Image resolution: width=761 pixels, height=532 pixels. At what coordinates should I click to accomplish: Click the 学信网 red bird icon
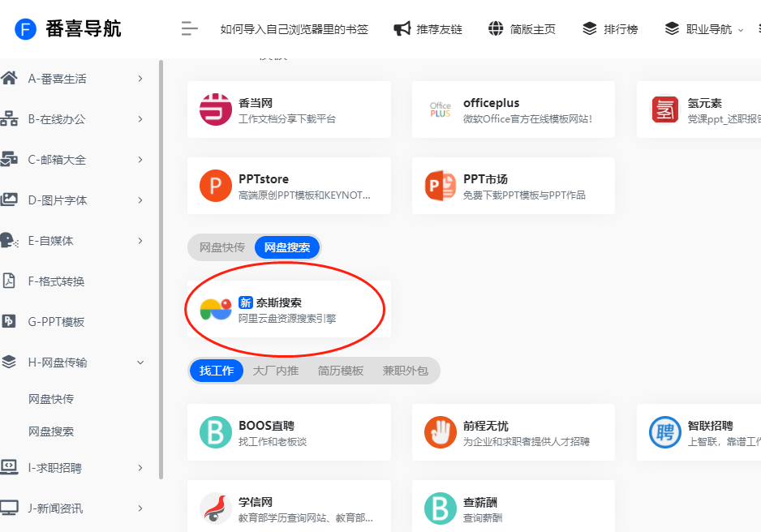click(x=216, y=508)
